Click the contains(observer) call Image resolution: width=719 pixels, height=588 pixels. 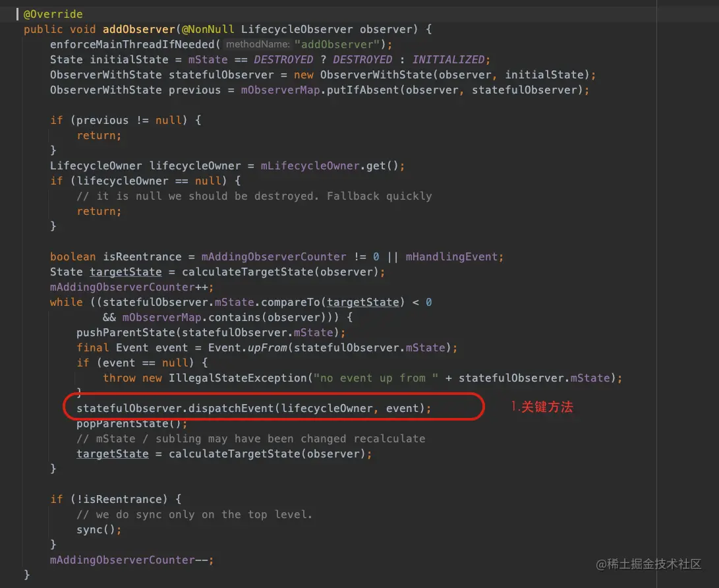pos(268,317)
